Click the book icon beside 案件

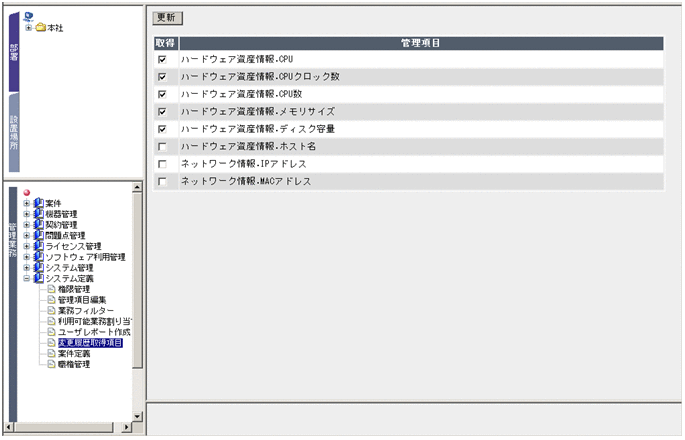point(38,203)
